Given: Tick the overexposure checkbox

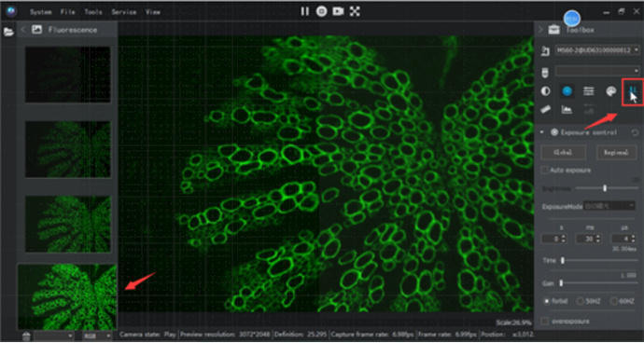Looking at the screenshot, I should tap(545, 322).
